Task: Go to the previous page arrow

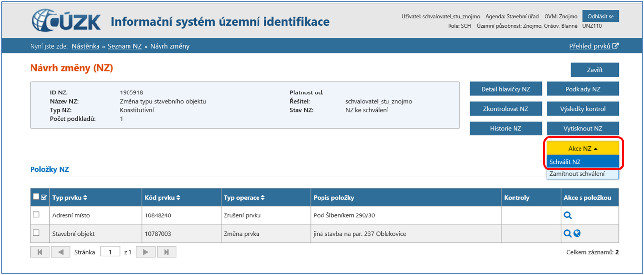Action: point(60,252)
